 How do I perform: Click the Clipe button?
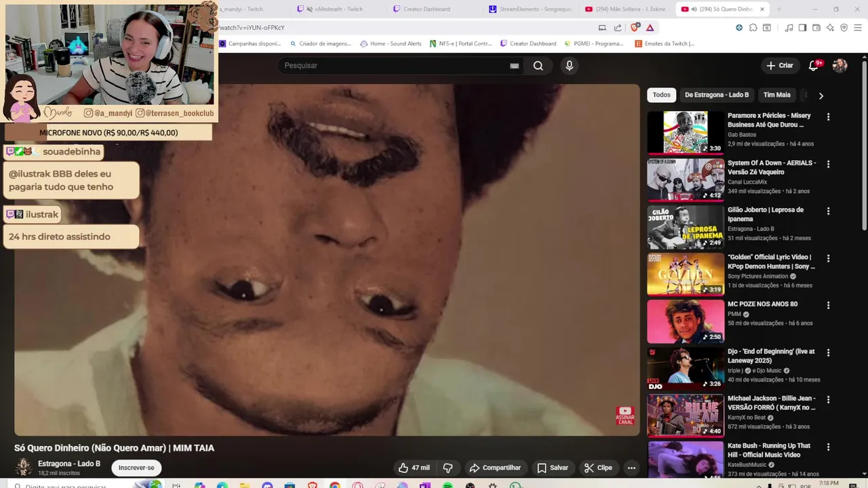pyautogui.click(x=598, y=468)
